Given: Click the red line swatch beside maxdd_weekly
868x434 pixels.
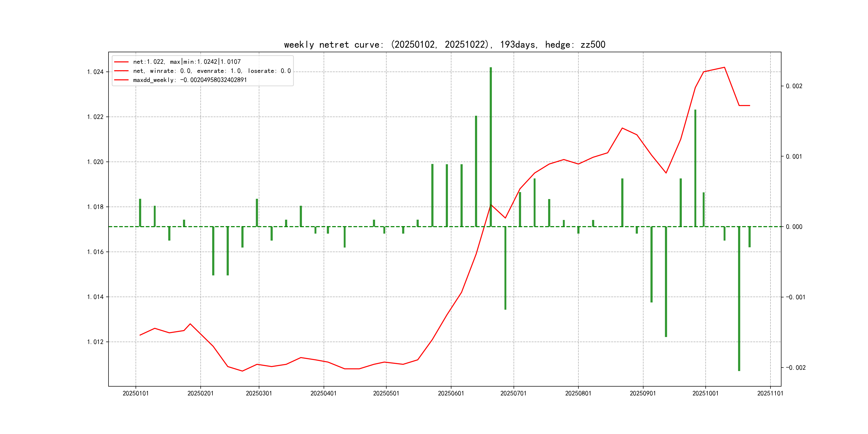Looking at the screenshot, I should [121, 80].
